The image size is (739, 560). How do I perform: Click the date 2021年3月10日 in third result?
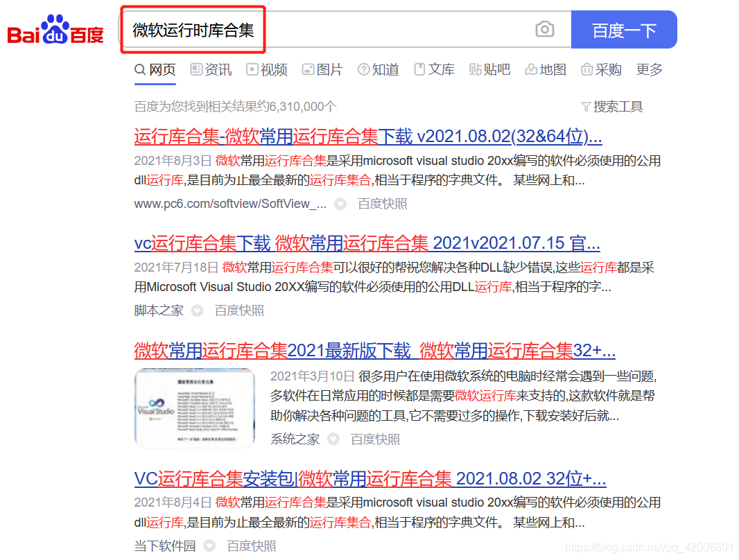point(312,376)
